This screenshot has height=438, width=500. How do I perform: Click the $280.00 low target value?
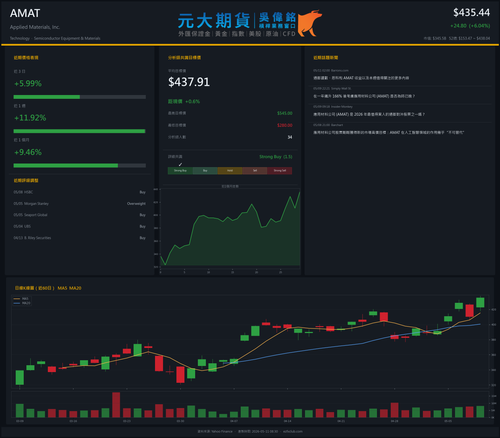coord(285,125)
